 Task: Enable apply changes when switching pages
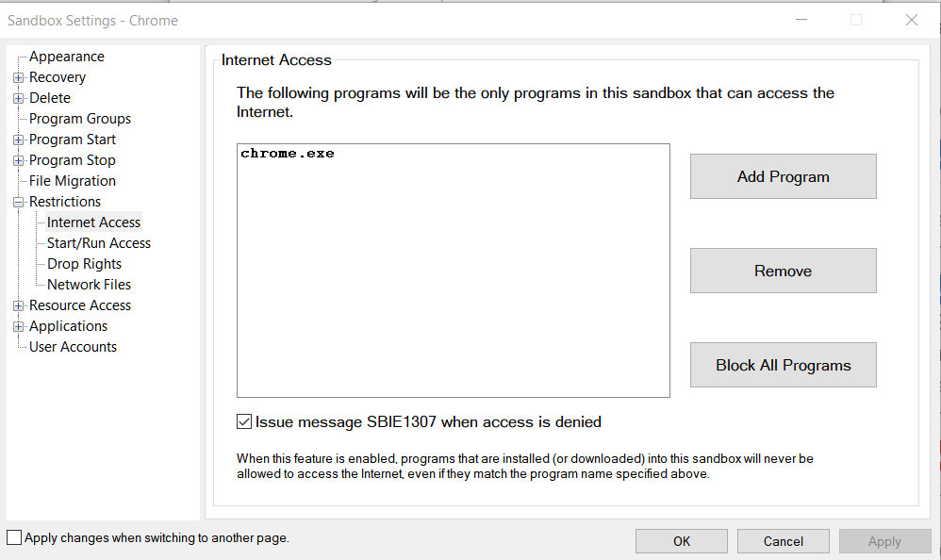click(x=14, y=537)
